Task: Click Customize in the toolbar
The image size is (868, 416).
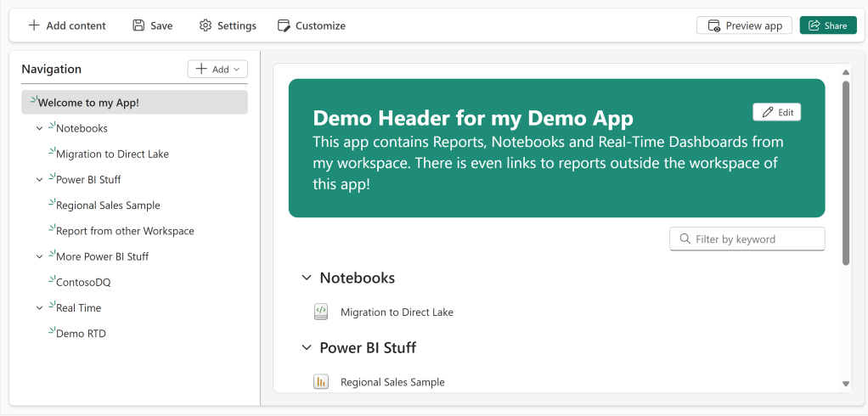Action: (311, 25)
